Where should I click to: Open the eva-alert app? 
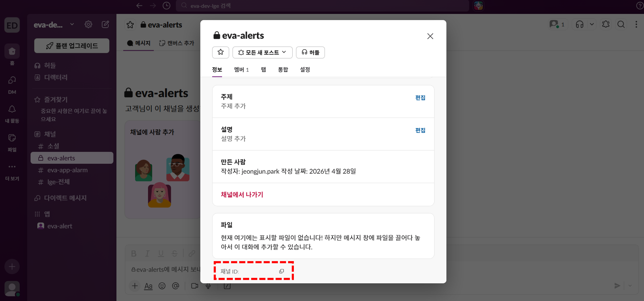72,226
